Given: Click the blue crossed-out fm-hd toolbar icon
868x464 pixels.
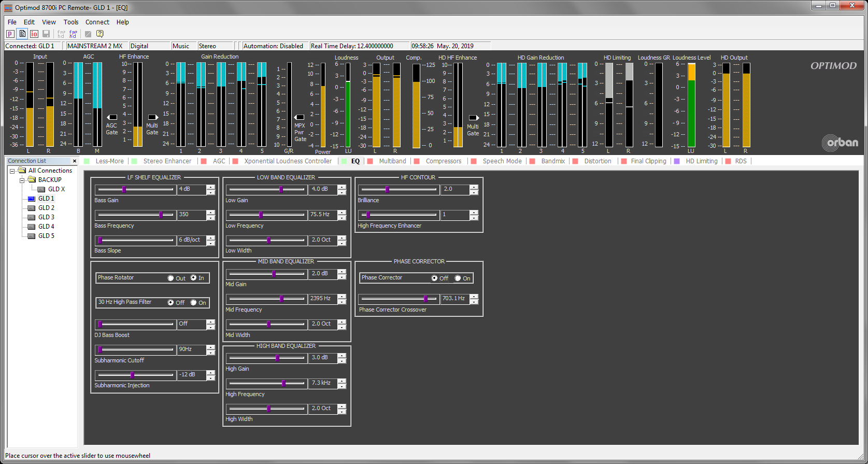Looking at the screenshot, I should 73,34.
